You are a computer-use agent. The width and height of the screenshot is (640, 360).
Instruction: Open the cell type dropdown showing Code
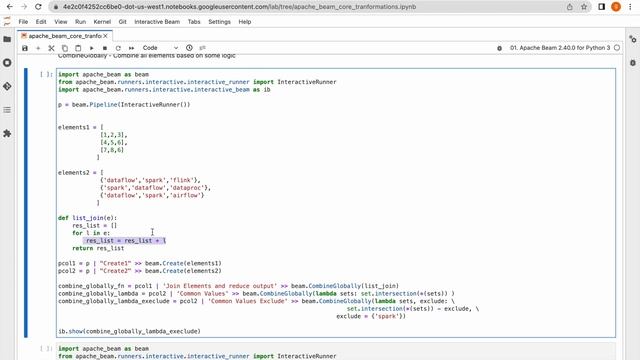point(160,48)
